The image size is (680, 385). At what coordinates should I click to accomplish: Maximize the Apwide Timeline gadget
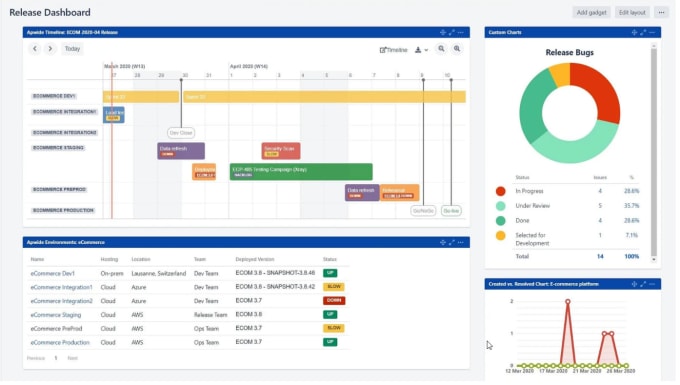(452, 33)
